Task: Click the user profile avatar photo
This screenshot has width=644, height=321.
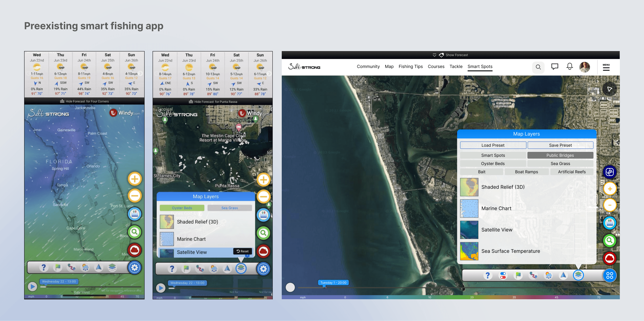Action: click(x=585, y=67)
